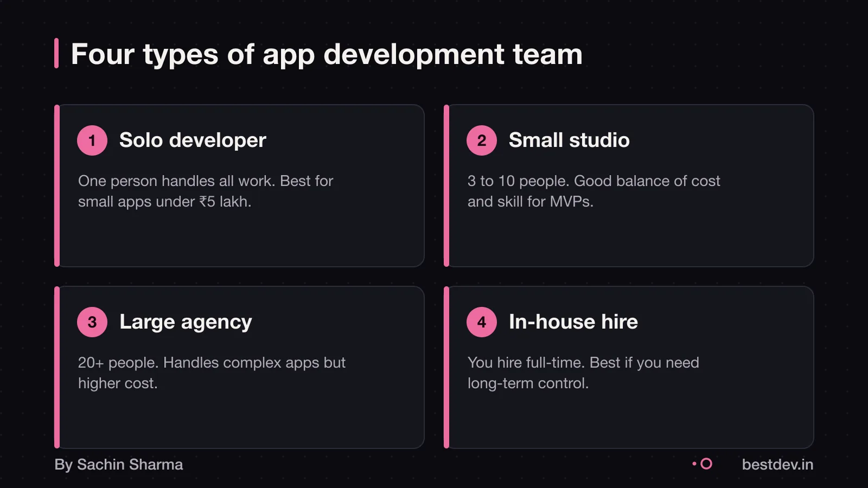The image size is (868, 488).
Task: Click the 'Solo developer' heading
Action: tap(193, 140)
